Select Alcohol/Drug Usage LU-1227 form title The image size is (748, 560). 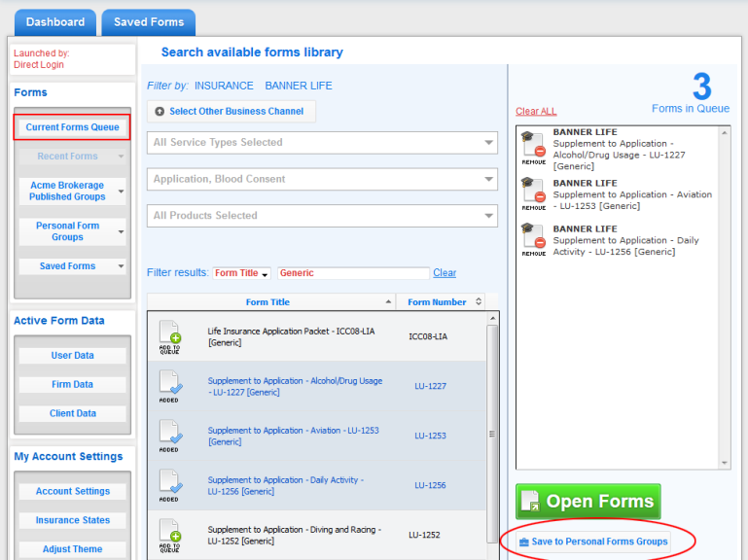(295, 386)
